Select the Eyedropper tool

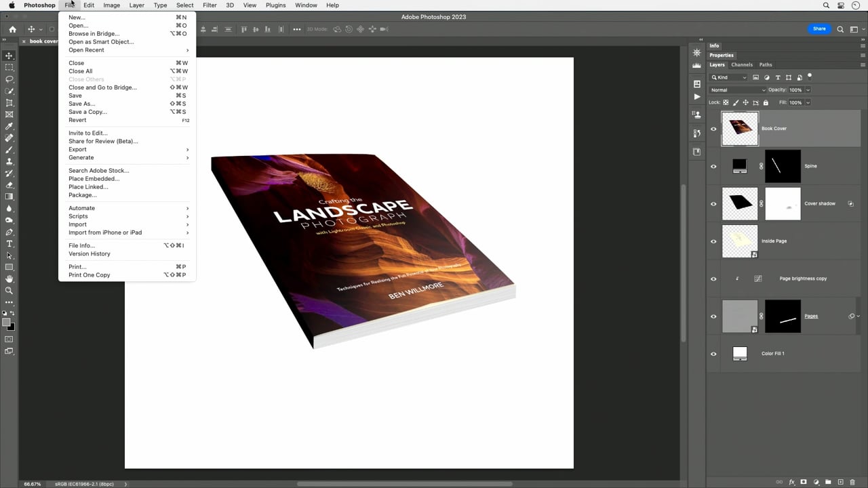tap(9, 126)
